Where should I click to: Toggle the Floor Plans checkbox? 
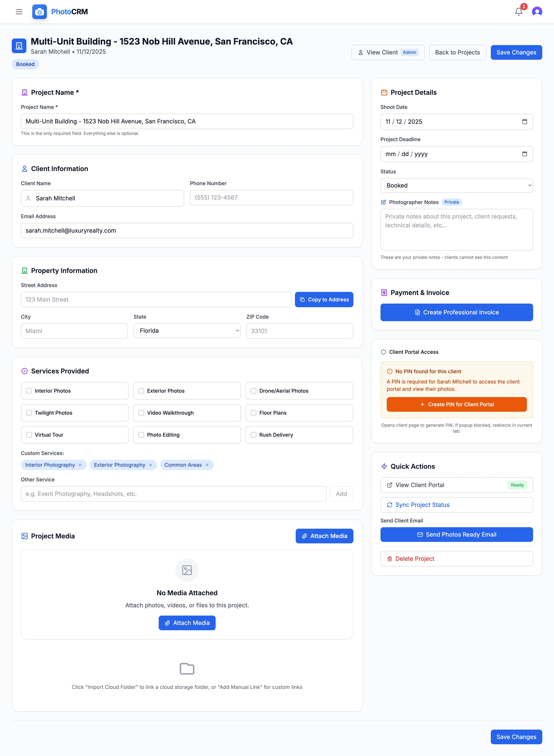coord(254,413)
